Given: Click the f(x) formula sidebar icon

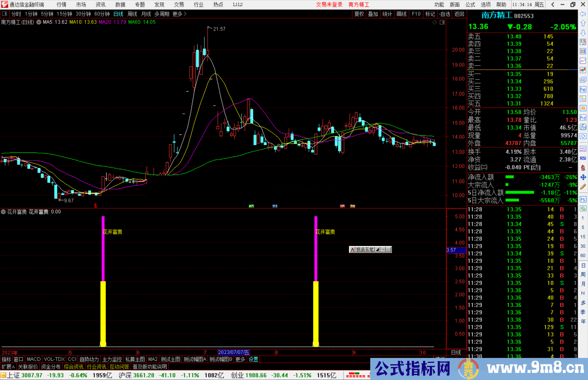Looking at the screenshot, I should point(583,127).
